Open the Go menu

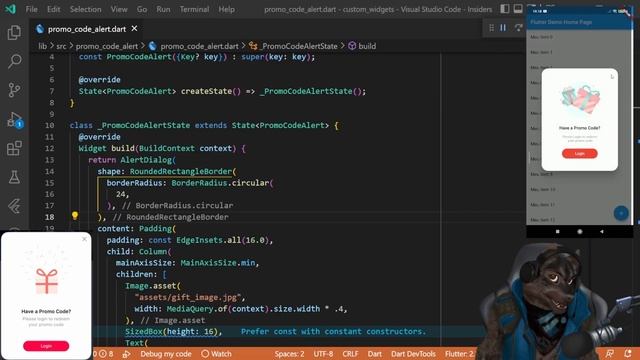click(x=142, y=9)
